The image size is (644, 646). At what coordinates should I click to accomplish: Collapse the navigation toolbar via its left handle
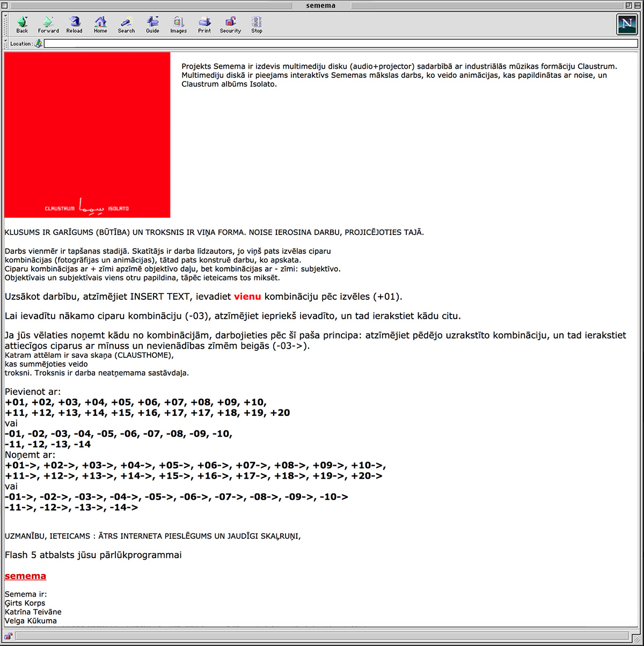pos(6,25)
